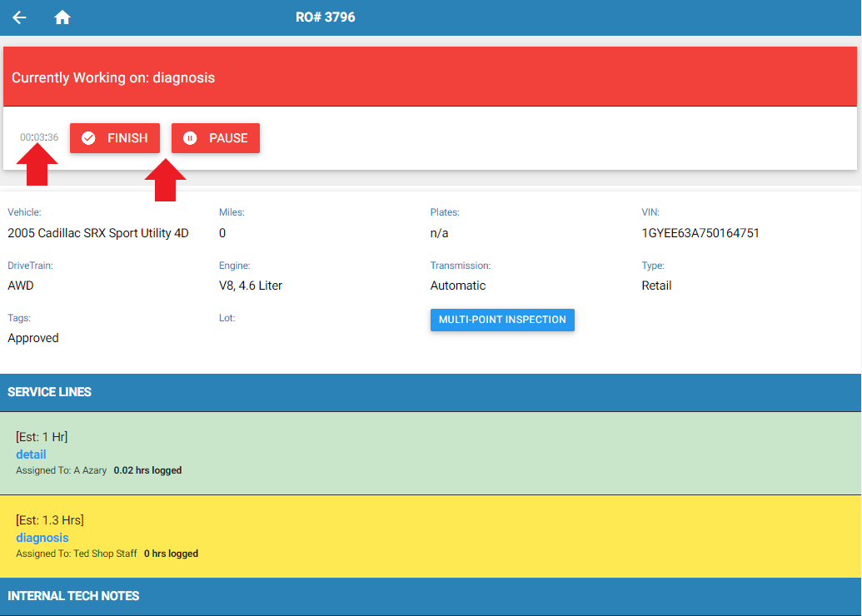Go to the home screen icon
Screen dimensions: 862x616
pos(62,17)
